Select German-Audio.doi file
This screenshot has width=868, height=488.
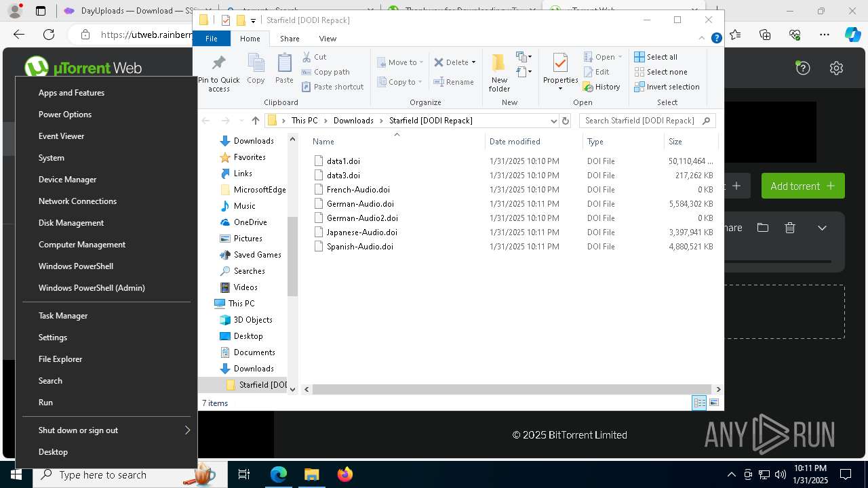(360, 204)
